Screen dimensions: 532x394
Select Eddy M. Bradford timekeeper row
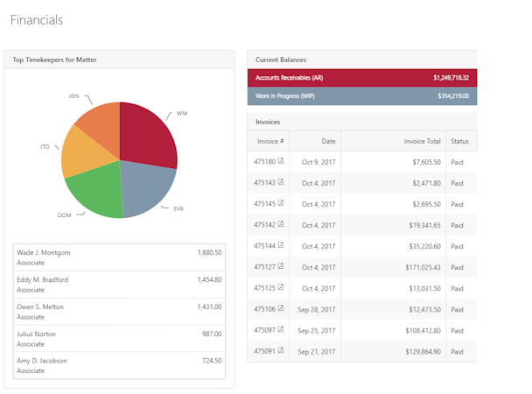[119, 285]
